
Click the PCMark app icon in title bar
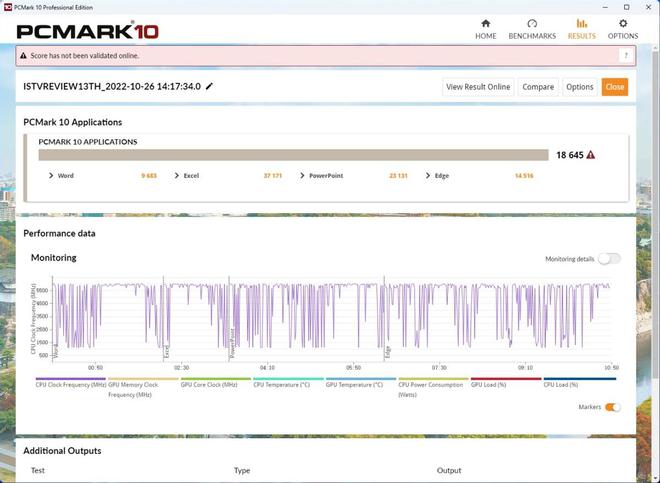tap(7, 7)
